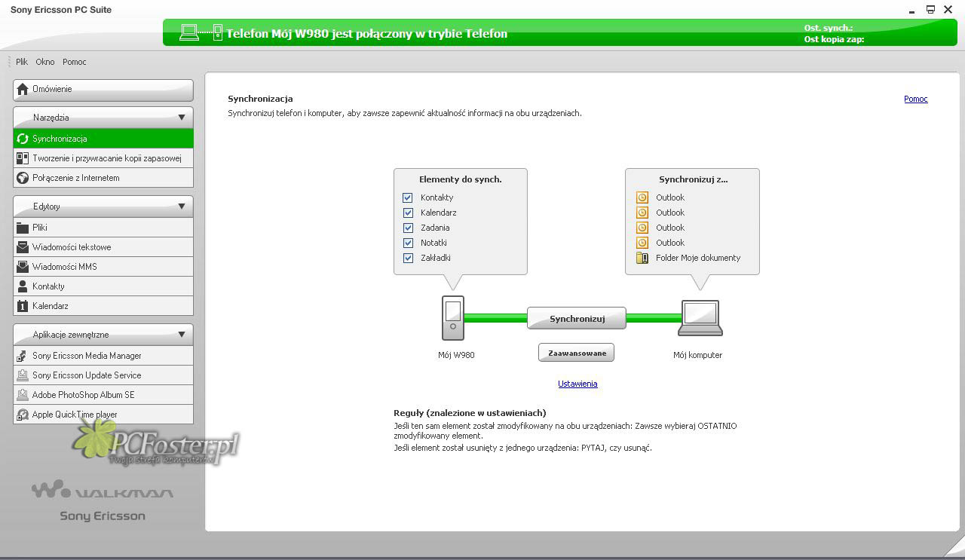The image size is (965, 560).
Task: Collapse the Aplikacje zewnętrzne section
Action: pyautogui.click(x=182, y=335)
